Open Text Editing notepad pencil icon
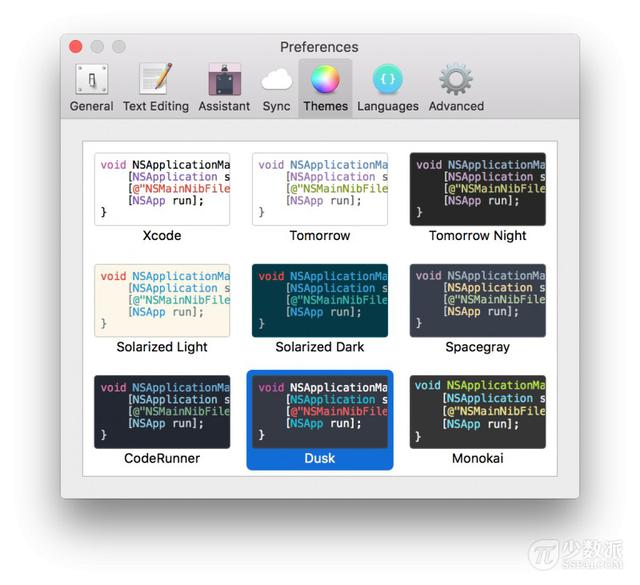This screenshot has height=585, width=640. [x=155, y=80]
